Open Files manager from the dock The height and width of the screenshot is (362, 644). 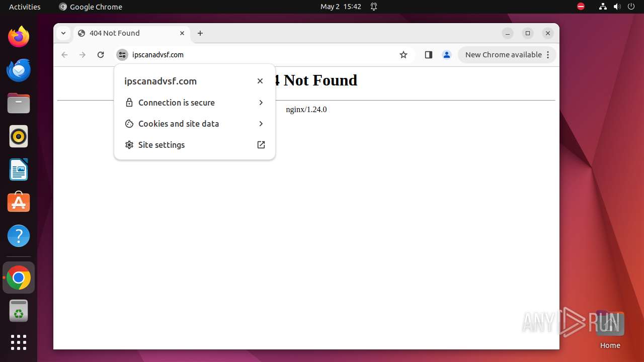[19, 103]
